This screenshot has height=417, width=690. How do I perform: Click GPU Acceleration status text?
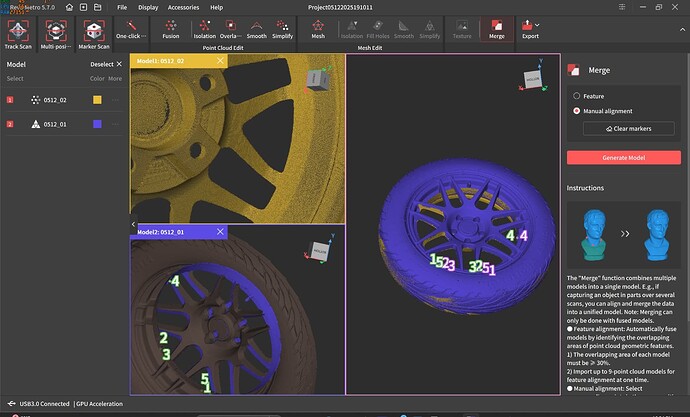100,404
